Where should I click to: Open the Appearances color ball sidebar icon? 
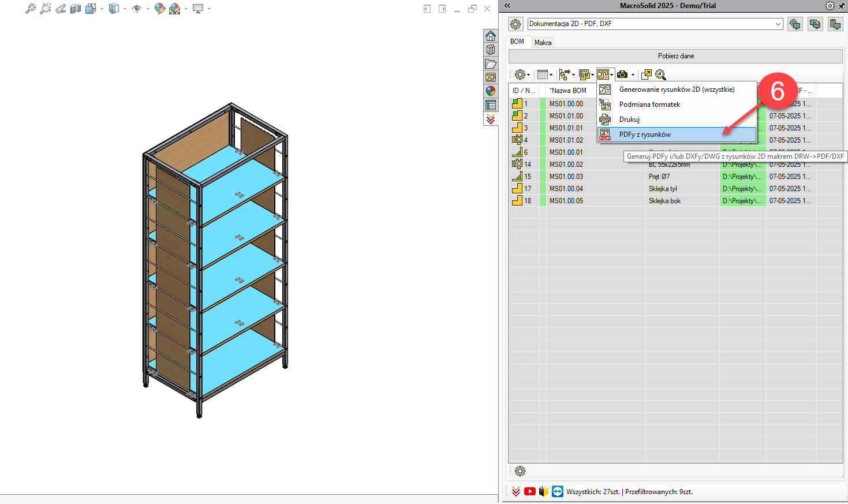(491, 91)
